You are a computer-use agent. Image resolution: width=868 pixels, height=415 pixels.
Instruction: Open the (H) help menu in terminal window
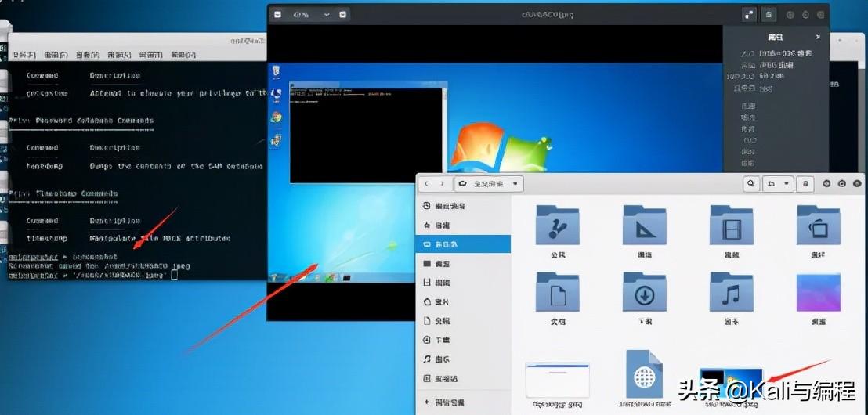point(183,55)
